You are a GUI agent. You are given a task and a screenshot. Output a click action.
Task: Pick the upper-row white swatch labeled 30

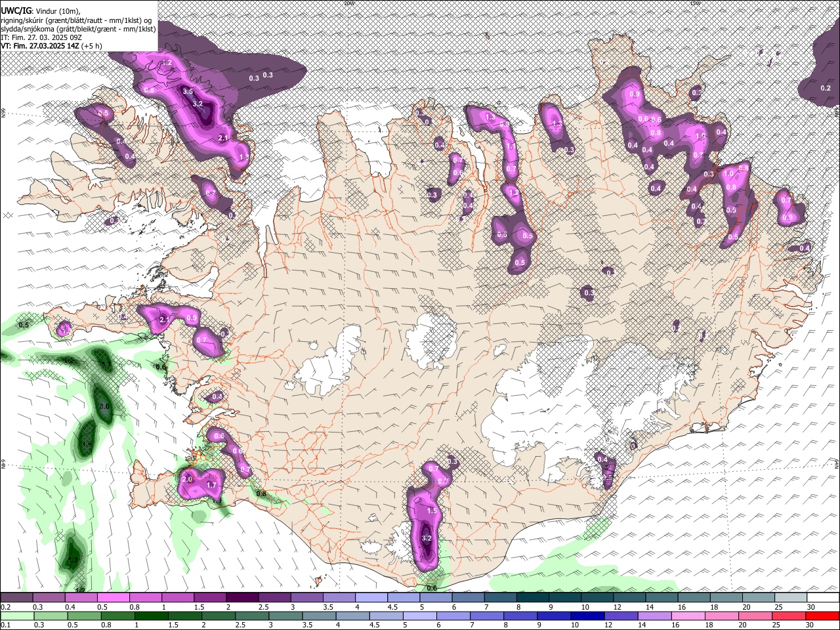pyautogui.click(x=824, y=597)
